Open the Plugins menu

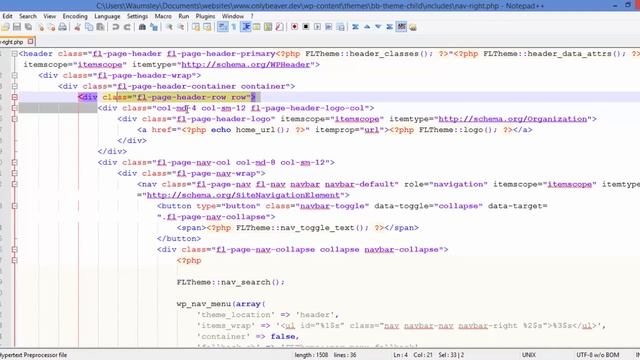coord(205,16)
